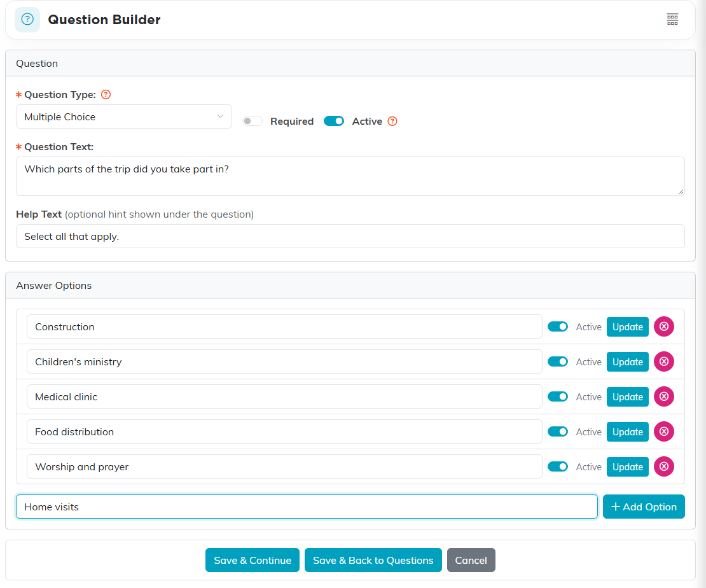Click the Question Text resize handle

[x=681, y=192]
